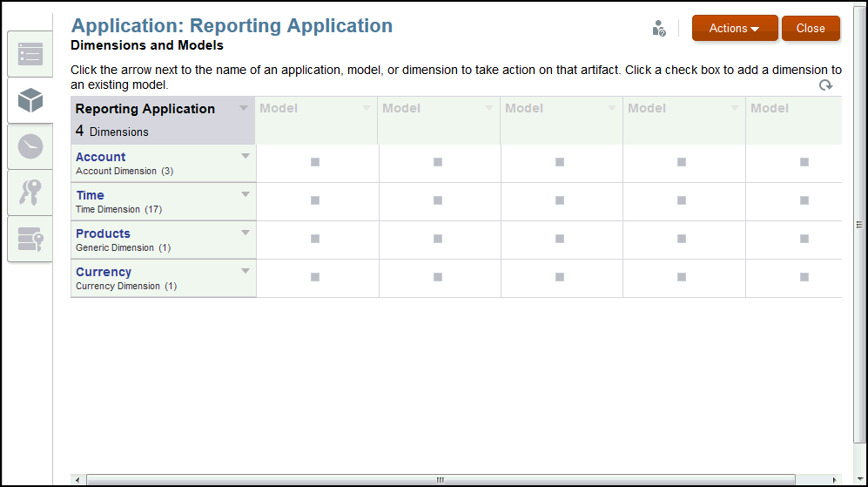
Task: Click the 'Generic Dimension (1)' text
Action: coord(124,247)
